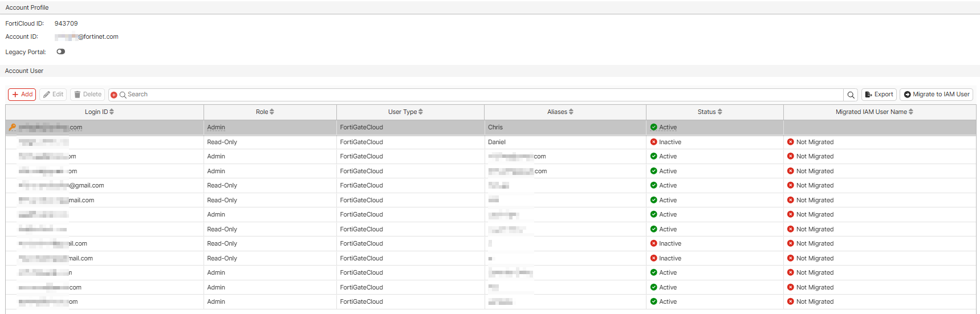Screen dimensions: 980x314
Task: Click the Add user button
Action: 22,95
